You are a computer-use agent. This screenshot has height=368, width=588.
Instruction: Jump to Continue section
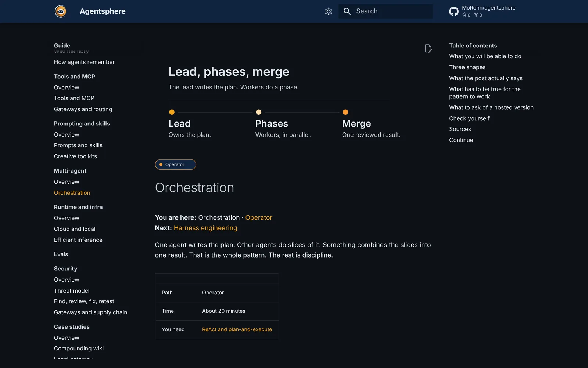coord(461,140)
